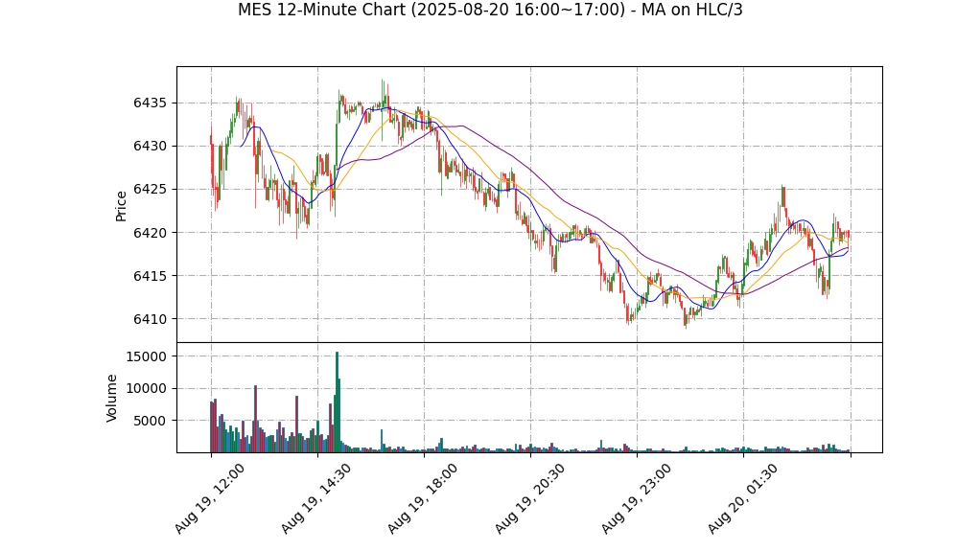Click the 6435 price tick label
Image resolution: width=980 pixels, height=551 pixels.
150,103
